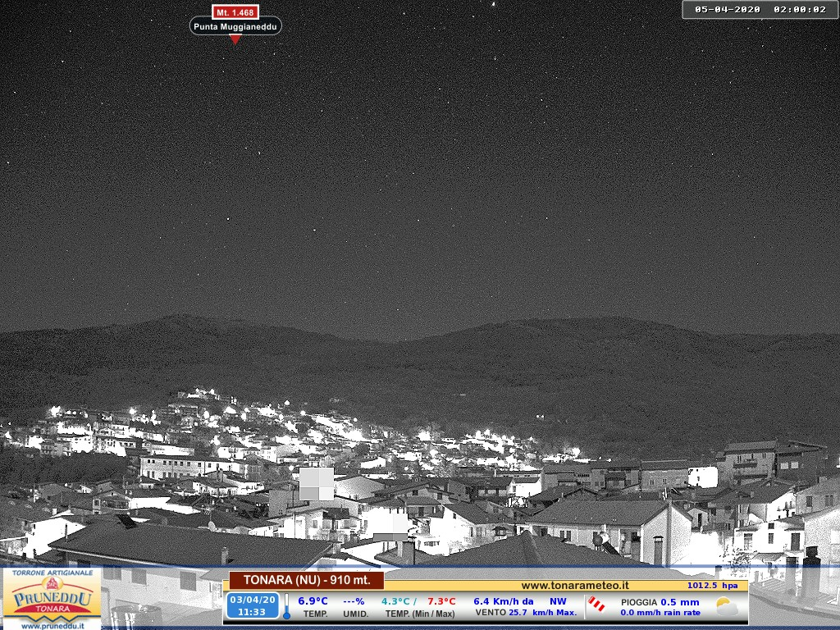Image resolution: width=840 pixels, height=630 pixels.
Task: Click the NW wind direction
Action: (x=558, y=601)
